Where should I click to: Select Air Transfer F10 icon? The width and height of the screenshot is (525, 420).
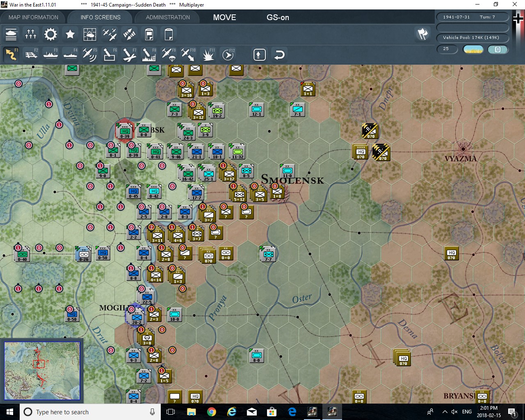188,54
